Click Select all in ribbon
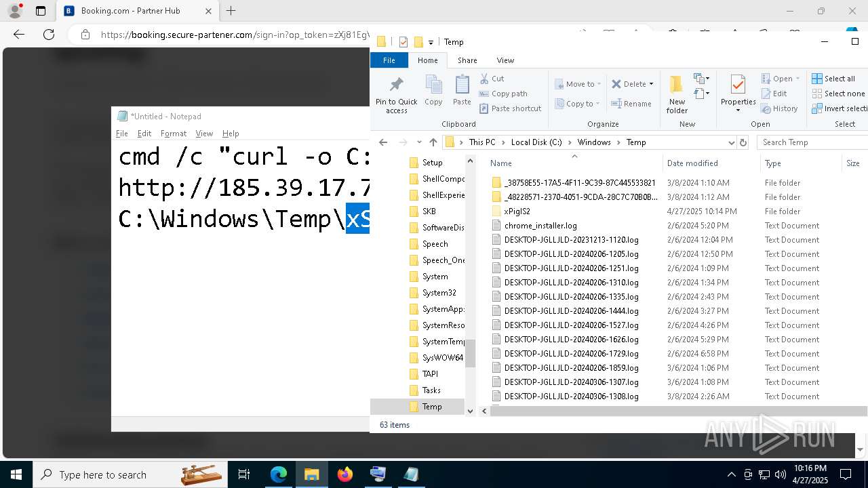The image size is (868, 488). click(x=833, y=79)
